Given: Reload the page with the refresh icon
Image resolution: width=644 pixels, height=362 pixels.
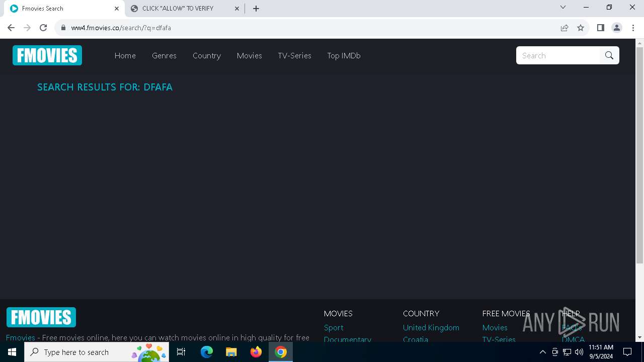Looking at the screenshot, I should pos(43,28).
